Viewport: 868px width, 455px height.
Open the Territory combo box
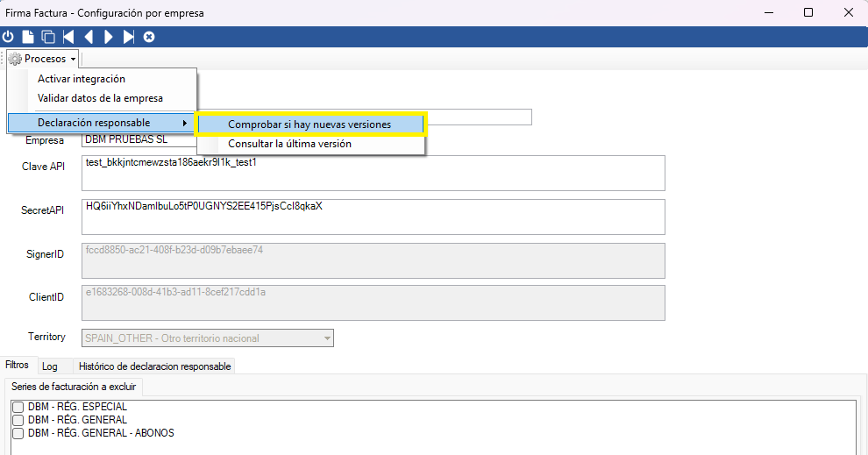point(327,338)
